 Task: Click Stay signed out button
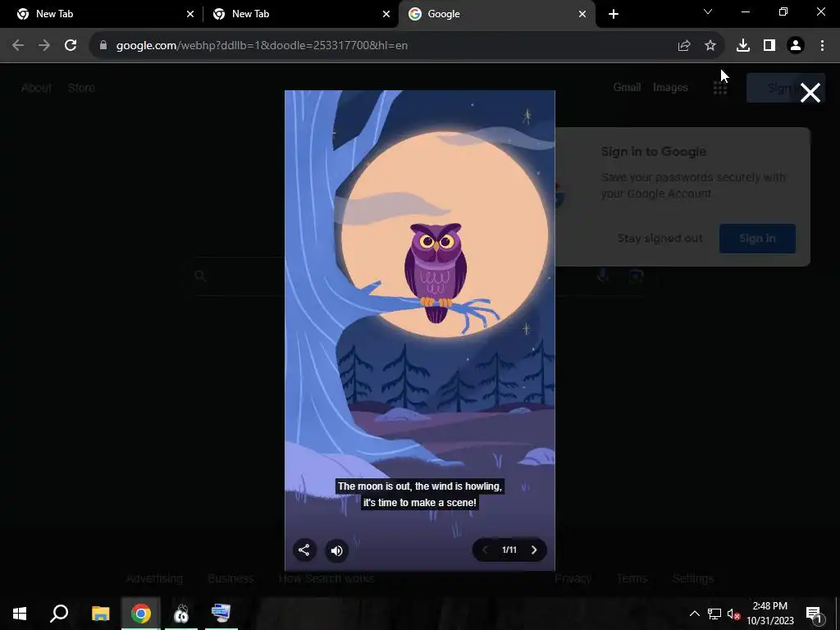[x=660, y=239]
